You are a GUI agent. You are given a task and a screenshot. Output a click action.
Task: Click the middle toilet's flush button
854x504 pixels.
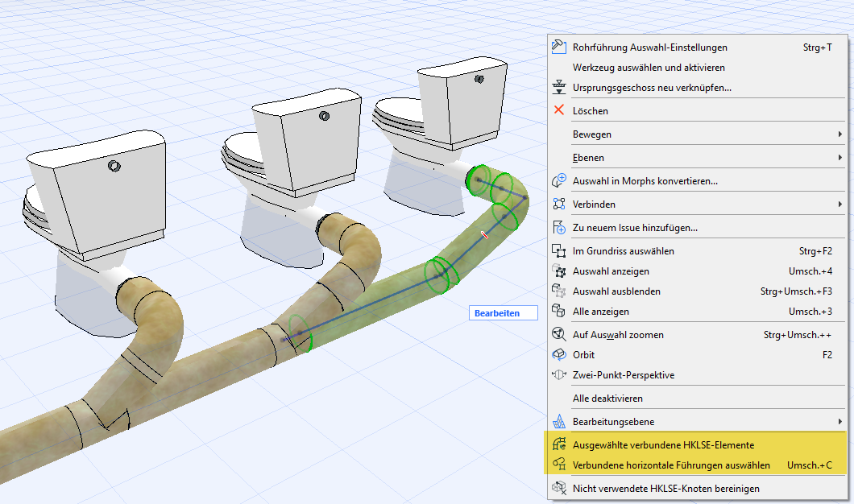(324, 116)
